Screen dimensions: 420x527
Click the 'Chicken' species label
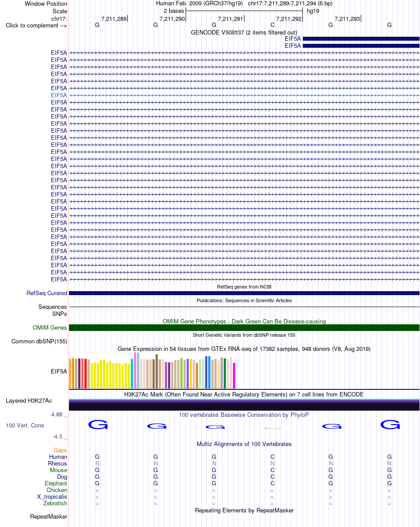coord(57,490)
